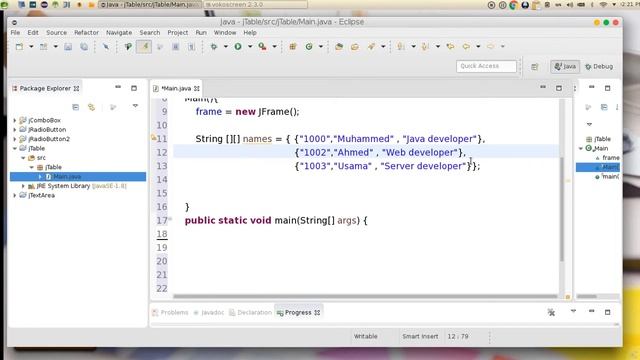Toggle Mark Occurrences highlighter button
640x360 pixels.
144,47
